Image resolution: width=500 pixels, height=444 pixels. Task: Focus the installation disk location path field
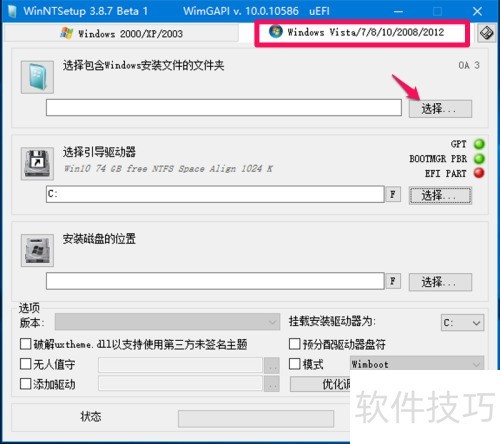tap(215, 281)
